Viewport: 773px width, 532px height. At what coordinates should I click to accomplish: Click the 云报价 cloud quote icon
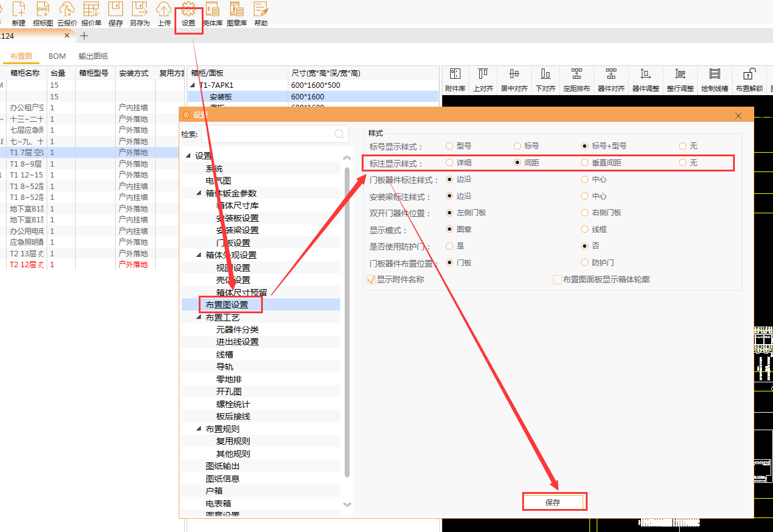click(x=67, y=15)
